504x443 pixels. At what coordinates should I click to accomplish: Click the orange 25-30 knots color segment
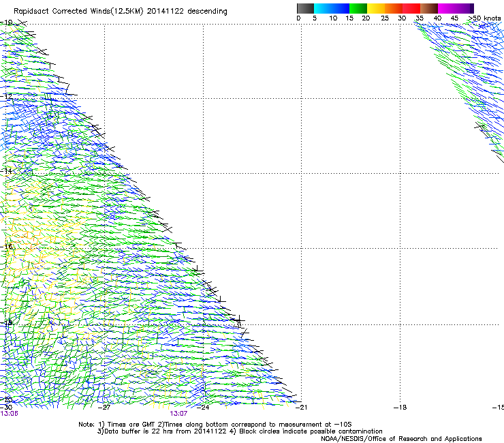click(x=394, y=8)
